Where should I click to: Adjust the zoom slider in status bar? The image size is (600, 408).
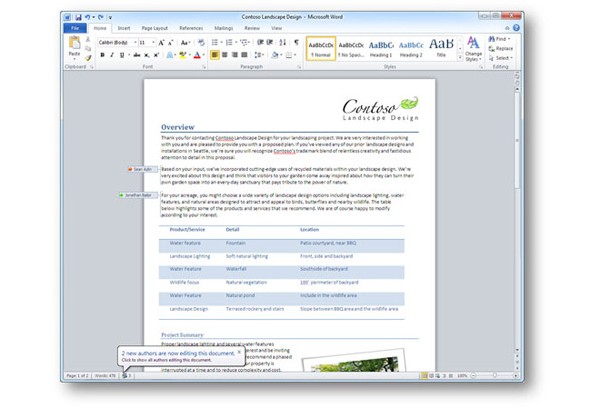point(494,376)
